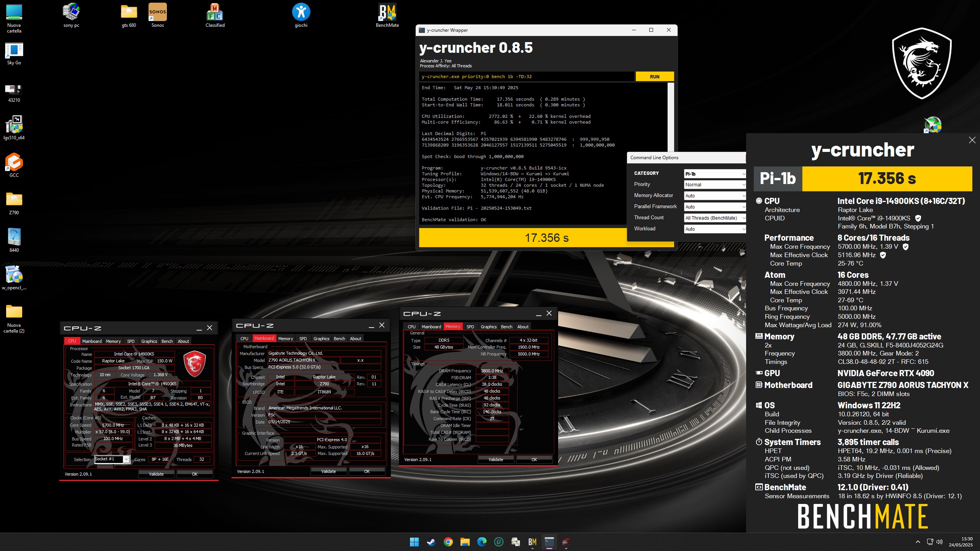
Task: Click OK in left CPU-Z window
Action: [x=194, y=474]
